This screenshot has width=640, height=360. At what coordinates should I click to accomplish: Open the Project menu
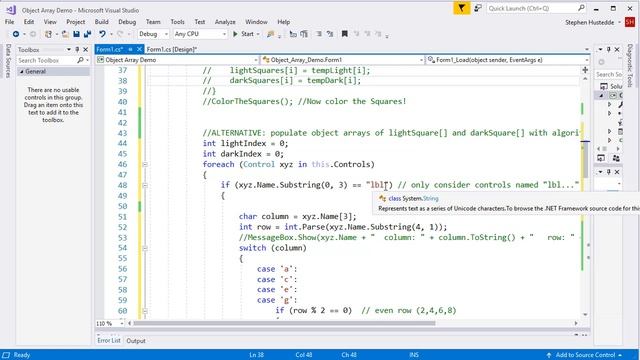(x=76, y=22)
